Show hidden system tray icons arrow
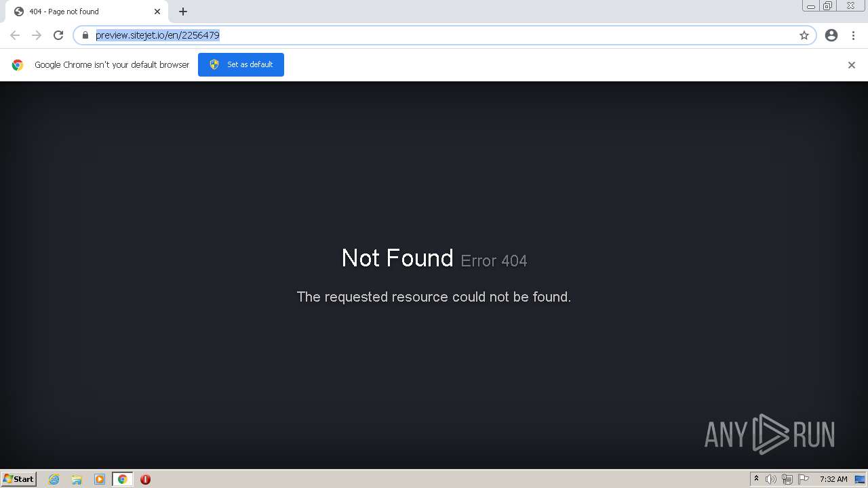The width and height of the screenshot is (868, 488). pos(756,479)
